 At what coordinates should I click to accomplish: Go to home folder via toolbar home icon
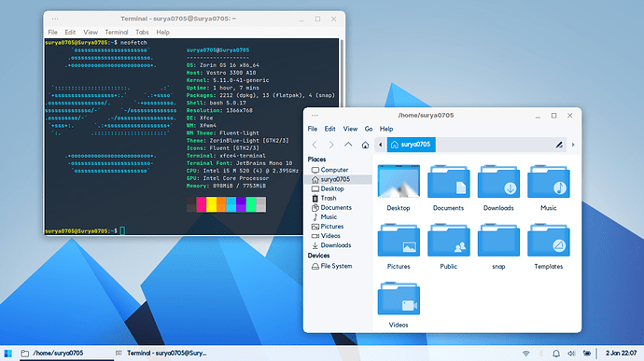[365, 145]
